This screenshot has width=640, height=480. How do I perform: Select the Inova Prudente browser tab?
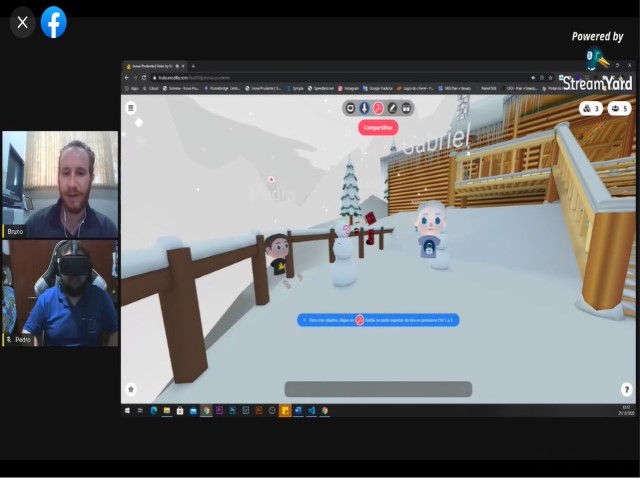click(153, 66)
